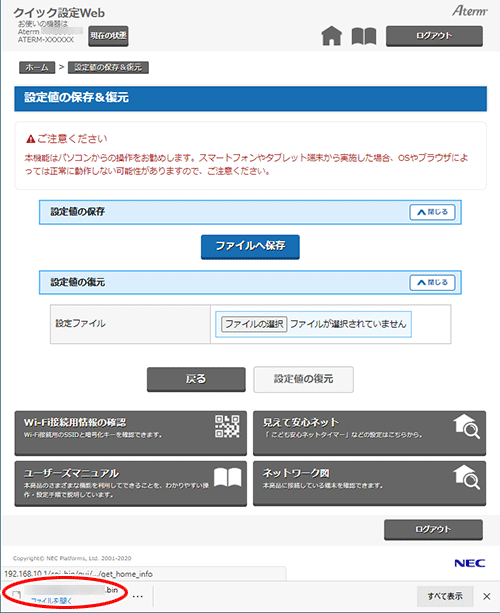This screenshot has width=500, height=613.
Task: Open the Wi-Fi接続用情報の確認 tile
Action: tap(131, 433)
